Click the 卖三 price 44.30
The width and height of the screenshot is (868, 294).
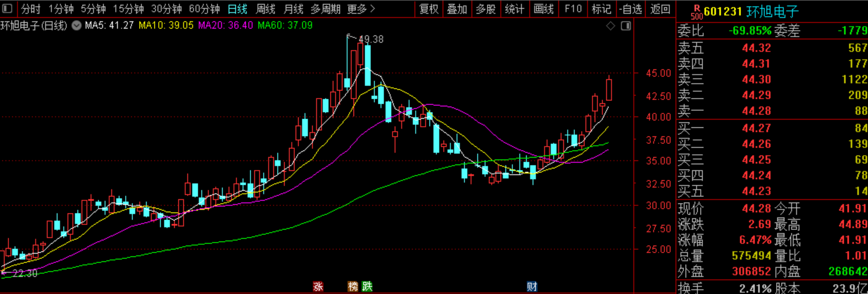point(756,79)
